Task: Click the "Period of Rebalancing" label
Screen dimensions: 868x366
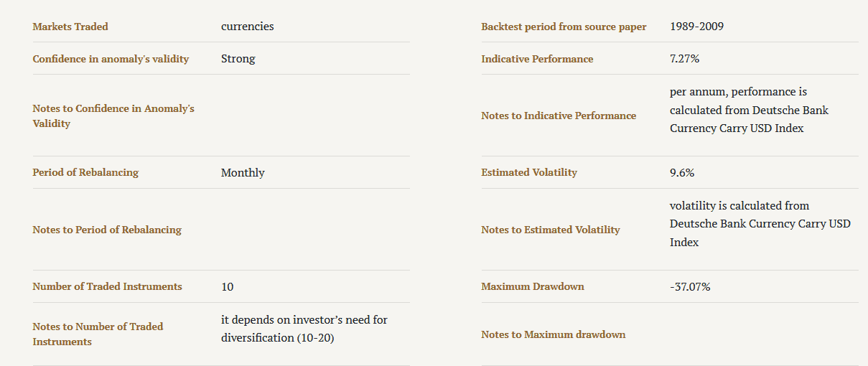Action: [x=85, y=172]
